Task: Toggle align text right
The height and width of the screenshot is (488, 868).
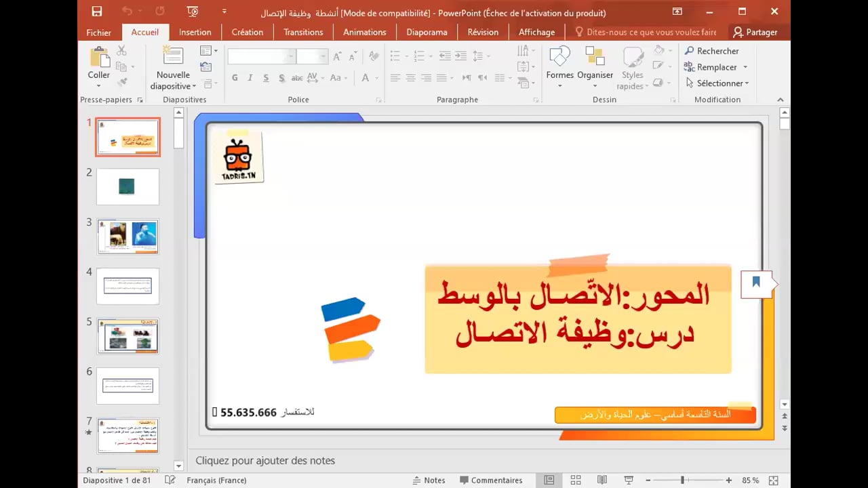Action: tap(427, 78)
